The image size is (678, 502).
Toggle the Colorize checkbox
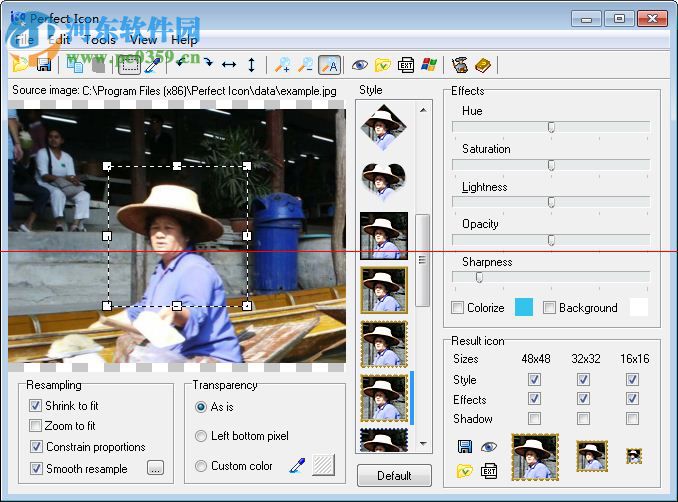tap(458, 308)
